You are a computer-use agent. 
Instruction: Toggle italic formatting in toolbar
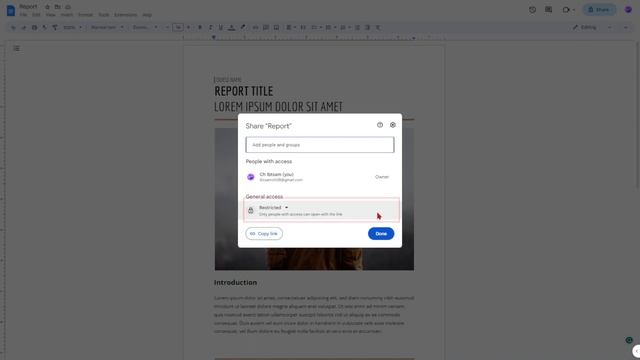point(210,27)
